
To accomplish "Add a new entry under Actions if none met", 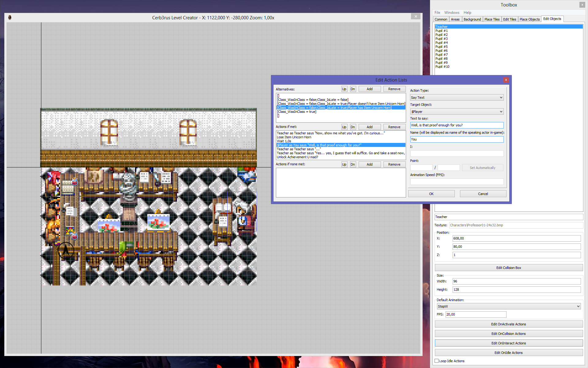I will pyautogui.click(x=369, y=164).
